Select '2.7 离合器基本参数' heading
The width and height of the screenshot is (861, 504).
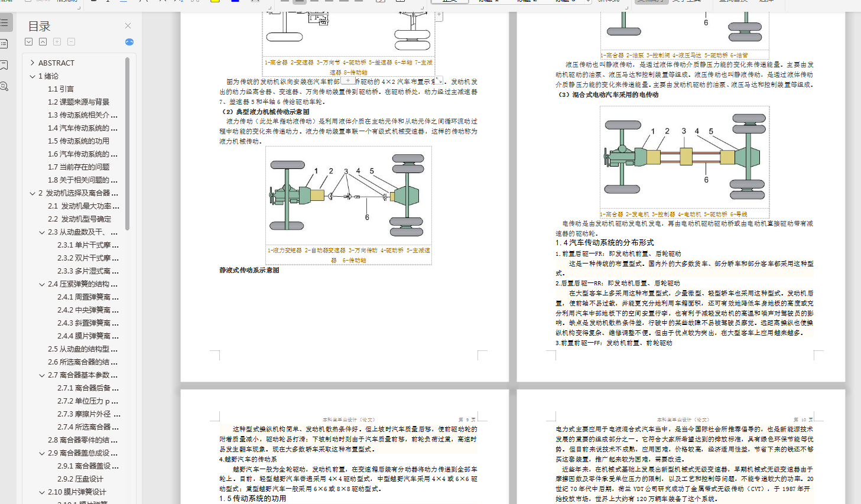(83, 375)
